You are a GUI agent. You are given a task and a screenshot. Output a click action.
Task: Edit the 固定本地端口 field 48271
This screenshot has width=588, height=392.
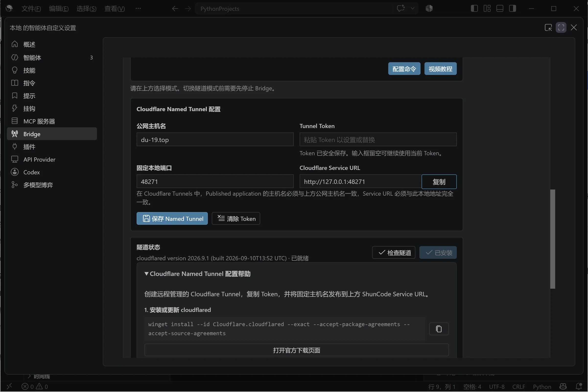215,181
